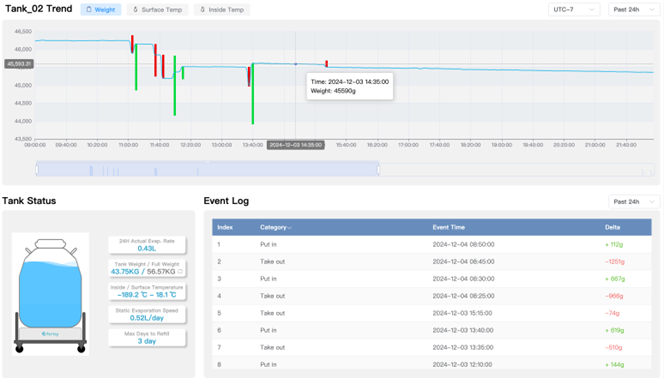Click the left handle of the range slider
Screen dimensions: 664x378
tap(37, 169)
